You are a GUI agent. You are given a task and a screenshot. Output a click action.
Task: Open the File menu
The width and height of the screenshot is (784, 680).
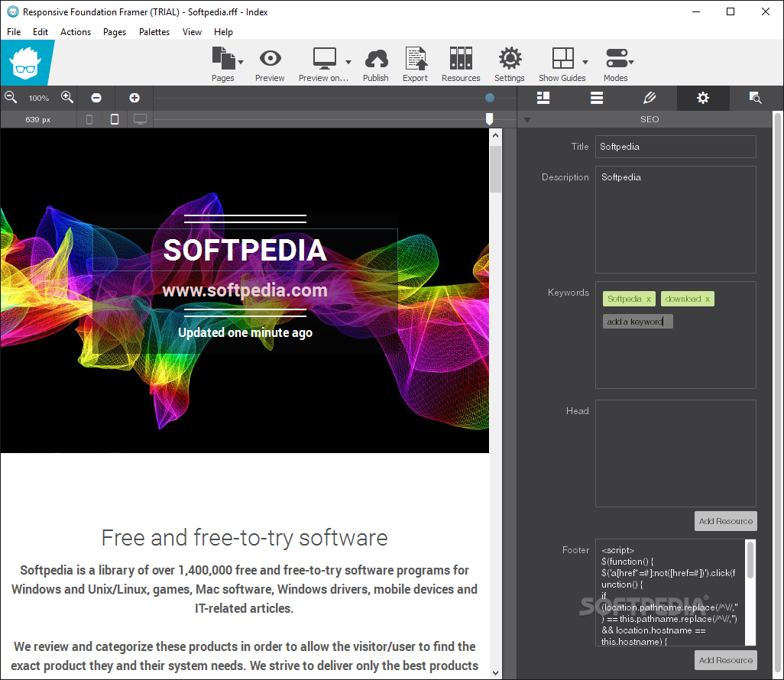point(14,32)
